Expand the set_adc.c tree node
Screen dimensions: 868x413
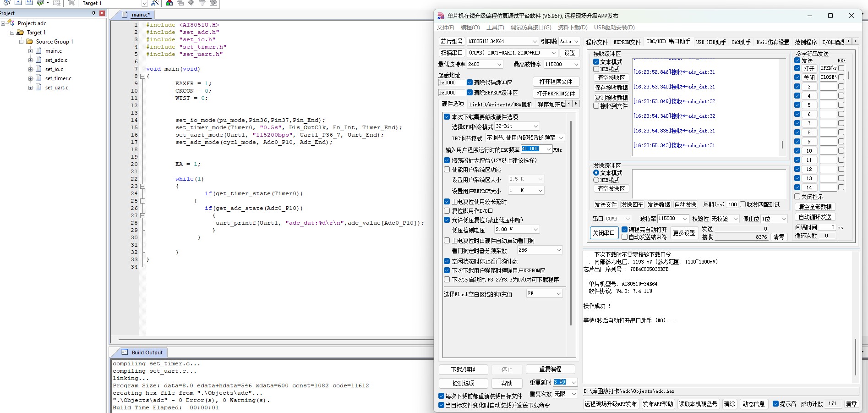[x=30, y=60]
